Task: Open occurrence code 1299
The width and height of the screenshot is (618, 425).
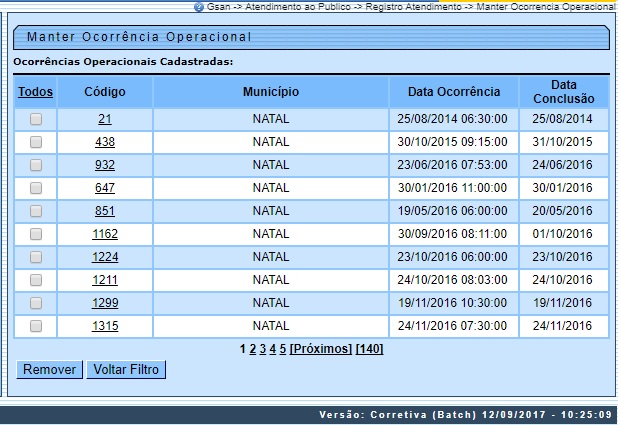Action: 105,303
